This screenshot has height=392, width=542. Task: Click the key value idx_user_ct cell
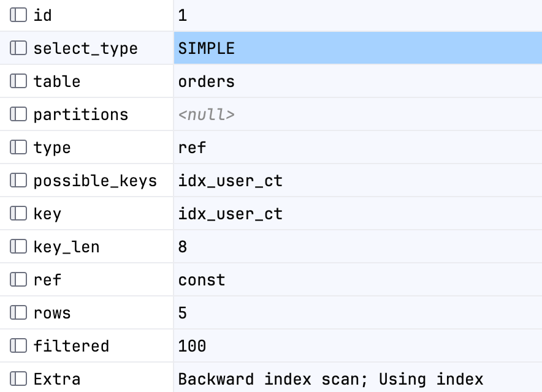(x=358, y=213)
